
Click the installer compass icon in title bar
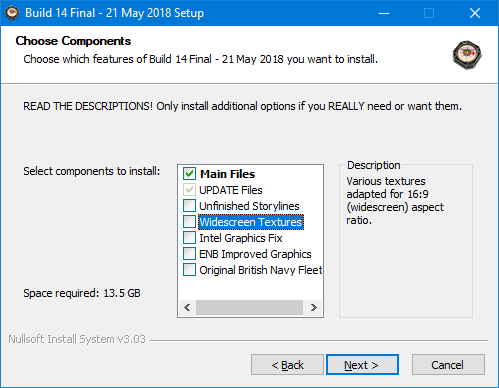(x=12, y=13)
